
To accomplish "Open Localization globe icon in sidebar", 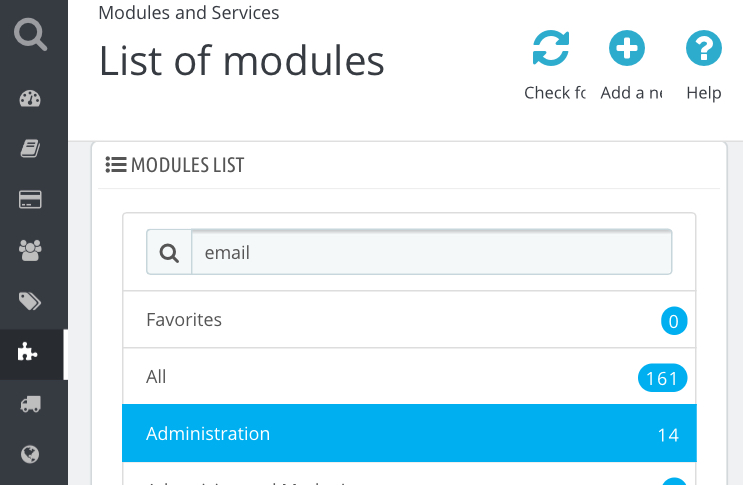I will pos(30,454).
